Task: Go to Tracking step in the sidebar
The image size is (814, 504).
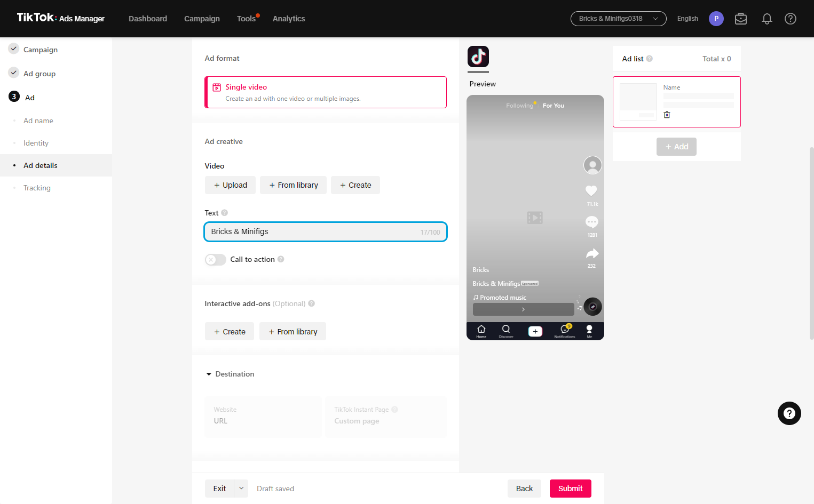Action: (37, 188)
